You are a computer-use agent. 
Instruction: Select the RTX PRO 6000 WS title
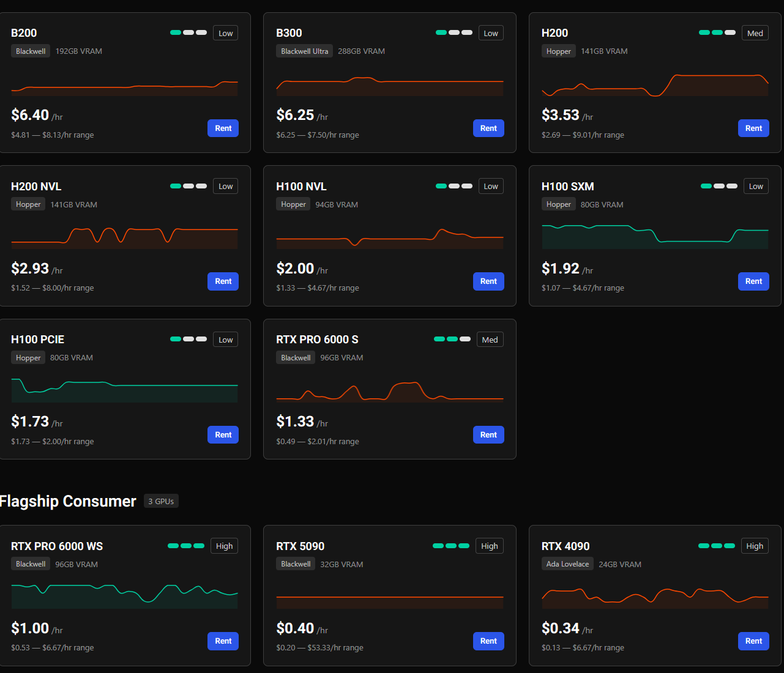pos(57,546)
